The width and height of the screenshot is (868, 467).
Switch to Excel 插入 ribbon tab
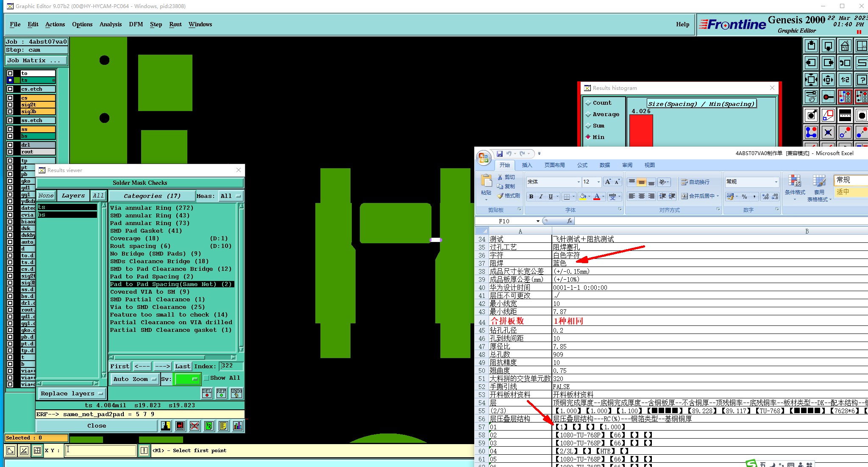527,165
